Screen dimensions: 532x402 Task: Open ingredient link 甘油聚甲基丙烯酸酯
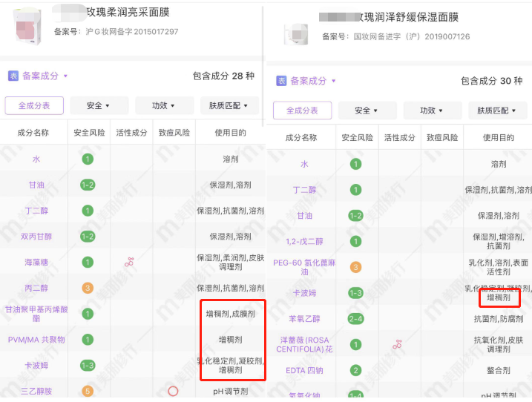36,314
